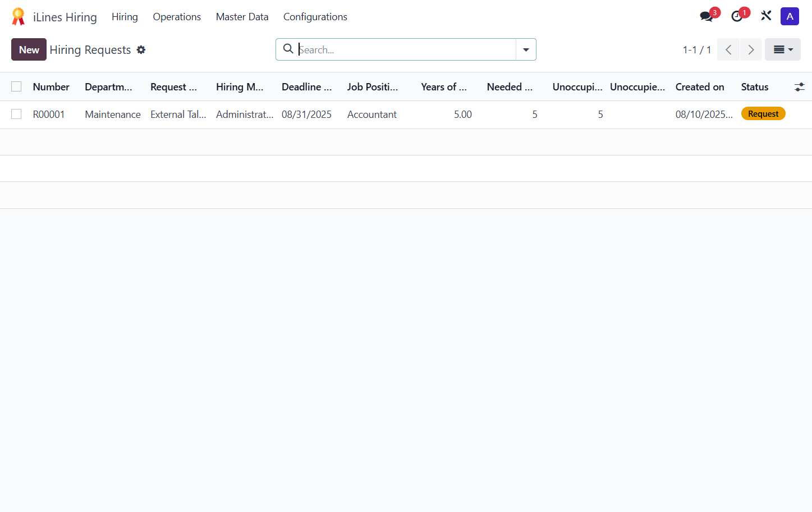Click the iLines Hiring app title
The width and height of the screenshot is (812, 512).
(x=65, y=17)
